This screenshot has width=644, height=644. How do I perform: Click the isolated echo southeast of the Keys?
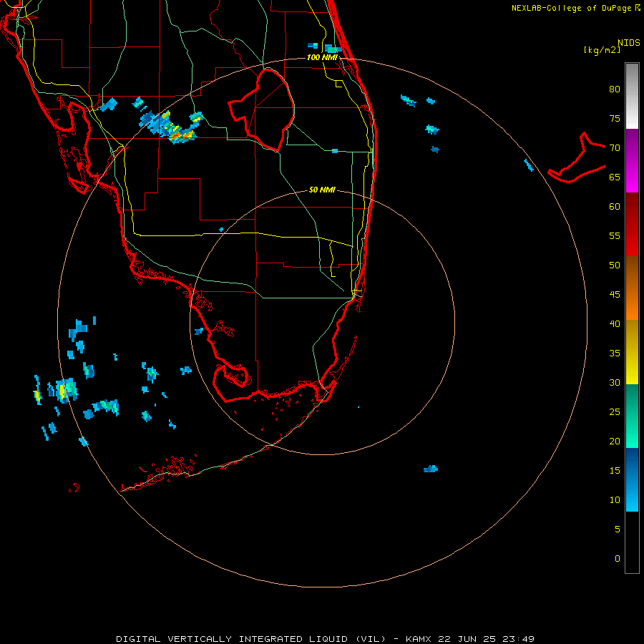(431, 469)
